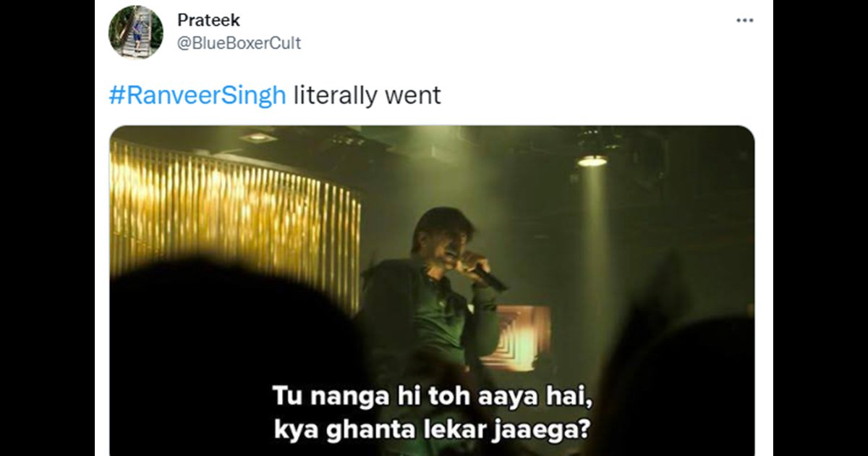
Task: Click Prateek's round profile avatar
Action: (136, 33)
